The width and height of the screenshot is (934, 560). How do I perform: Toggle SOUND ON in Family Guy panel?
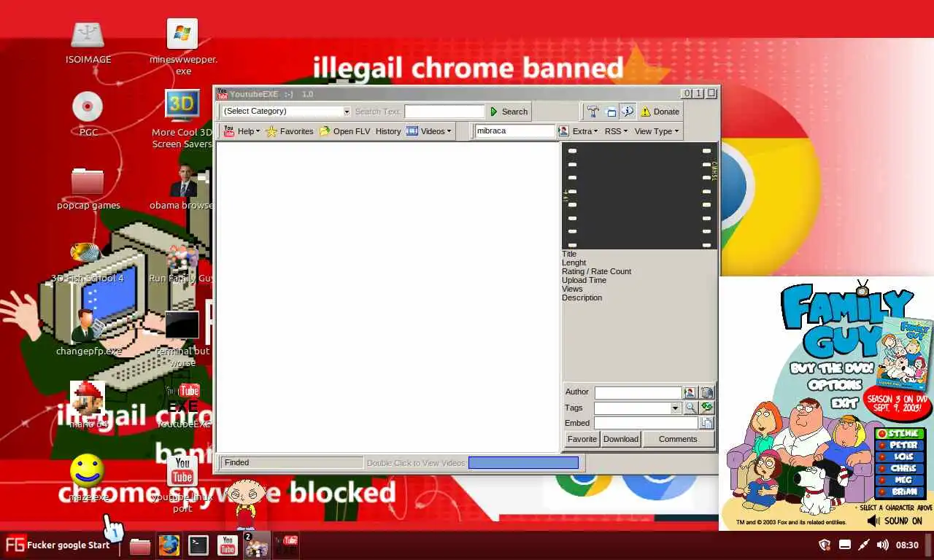coord(895,521)
